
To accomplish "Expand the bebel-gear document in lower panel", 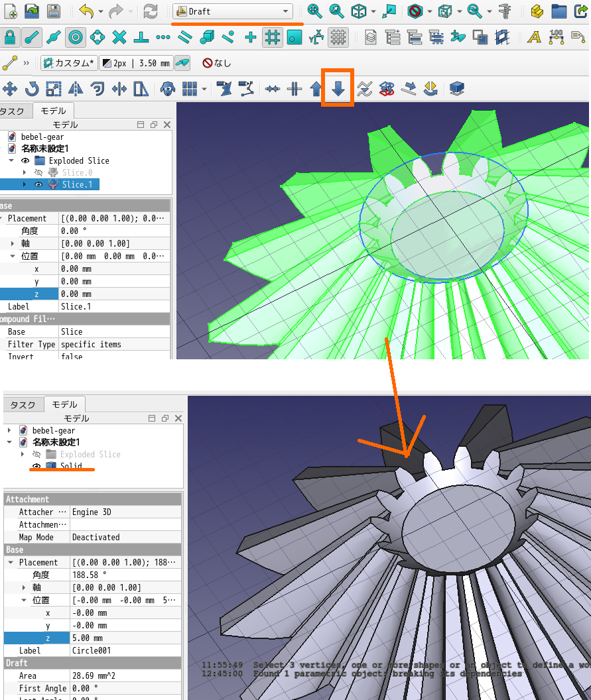I will pyautogui.click(x=9, y=431).
